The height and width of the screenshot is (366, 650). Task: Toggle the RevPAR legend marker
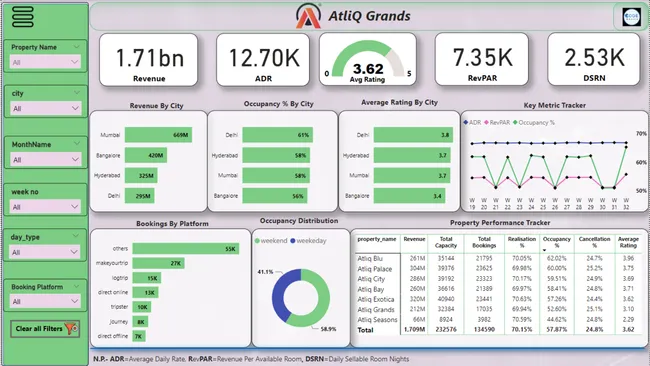tap(486, 122)
